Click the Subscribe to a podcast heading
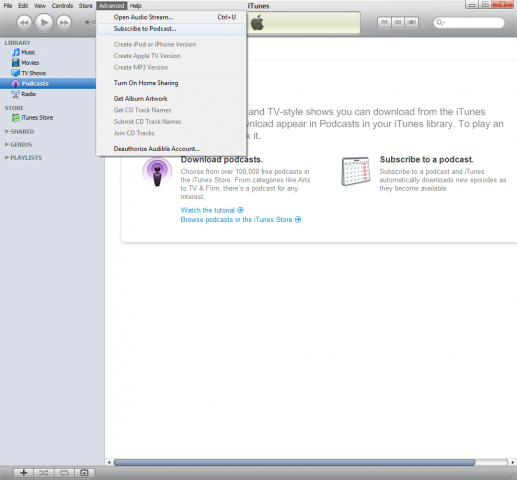This screenshot has width=517, height=480. [426, 159]
